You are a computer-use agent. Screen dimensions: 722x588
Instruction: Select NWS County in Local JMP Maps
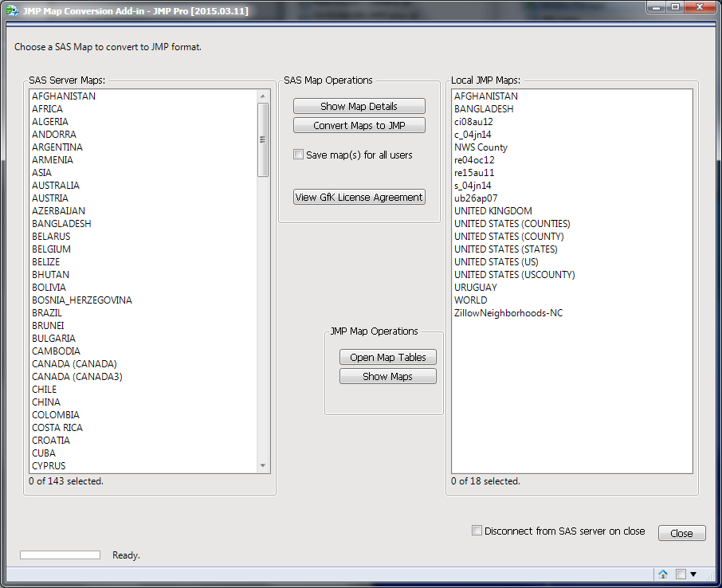(481, 147)
